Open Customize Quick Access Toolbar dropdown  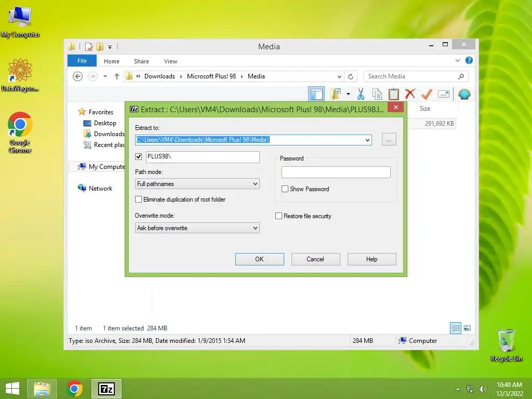tap(110, 47)
